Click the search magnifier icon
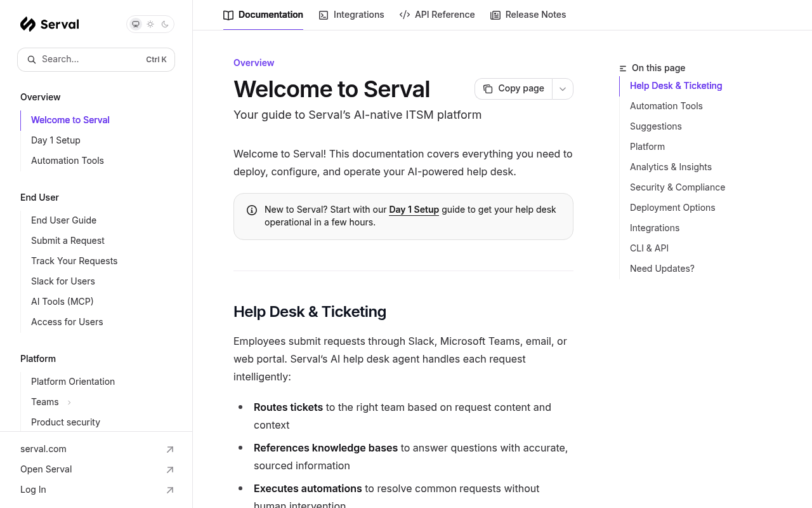Viewport: 812px width, 508px height. click(x=32, y=60)
